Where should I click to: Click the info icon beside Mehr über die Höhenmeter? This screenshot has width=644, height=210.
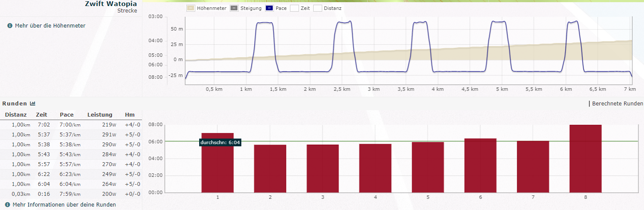point(10,26)
